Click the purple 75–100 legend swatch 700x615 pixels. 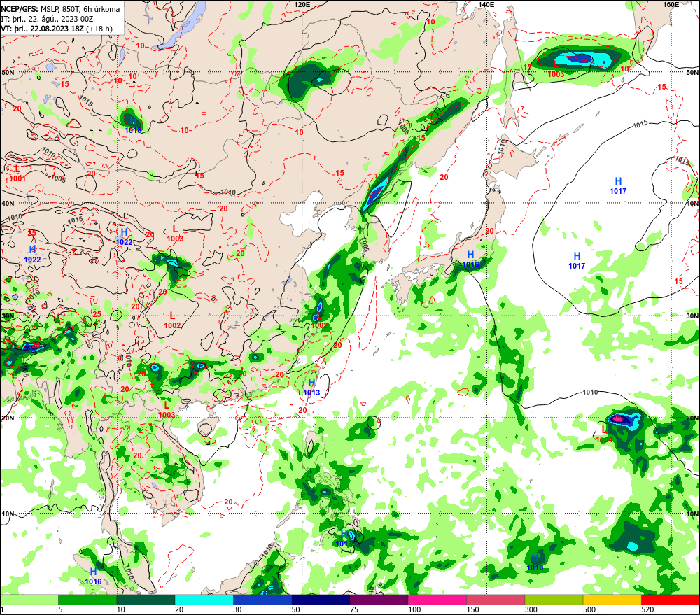pos(379,600)
